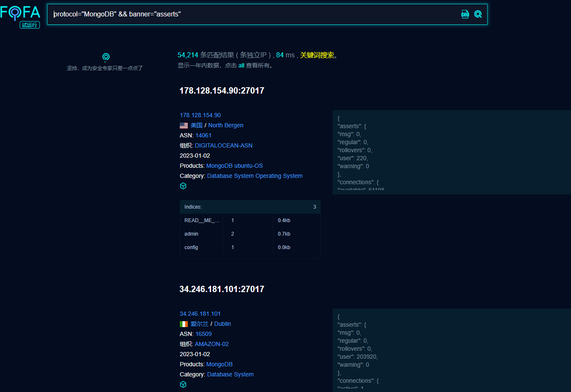
Task: Click the ubuntu-OS product link
Action: pos(249,166)
